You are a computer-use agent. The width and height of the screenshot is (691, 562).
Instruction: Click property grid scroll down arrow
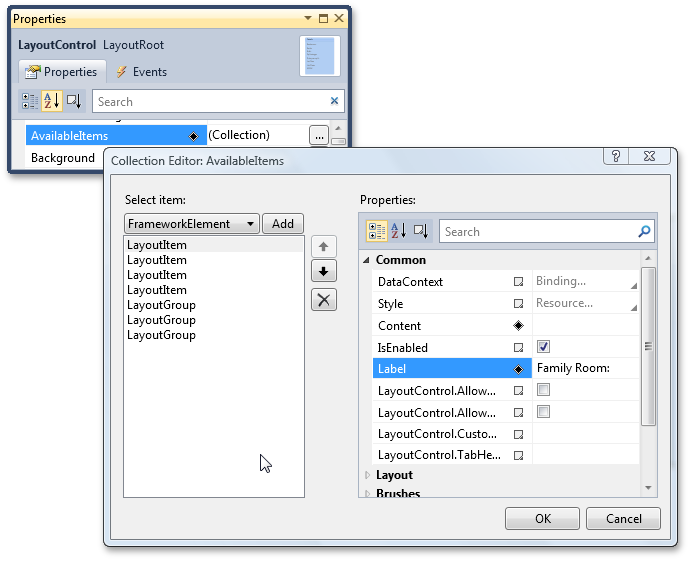click(648, 488)
